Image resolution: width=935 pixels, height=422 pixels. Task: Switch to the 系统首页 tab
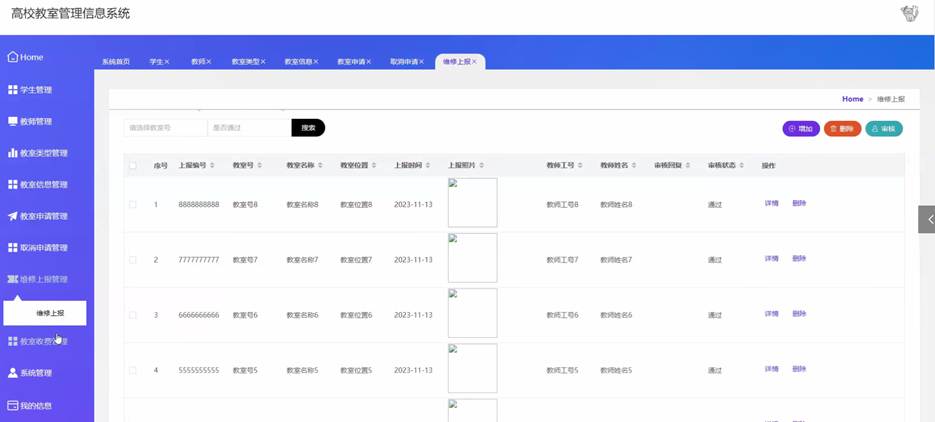116,61
